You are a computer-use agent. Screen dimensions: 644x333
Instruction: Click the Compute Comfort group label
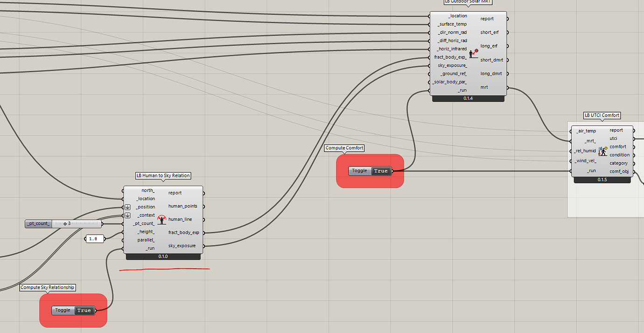pos(344,148)
